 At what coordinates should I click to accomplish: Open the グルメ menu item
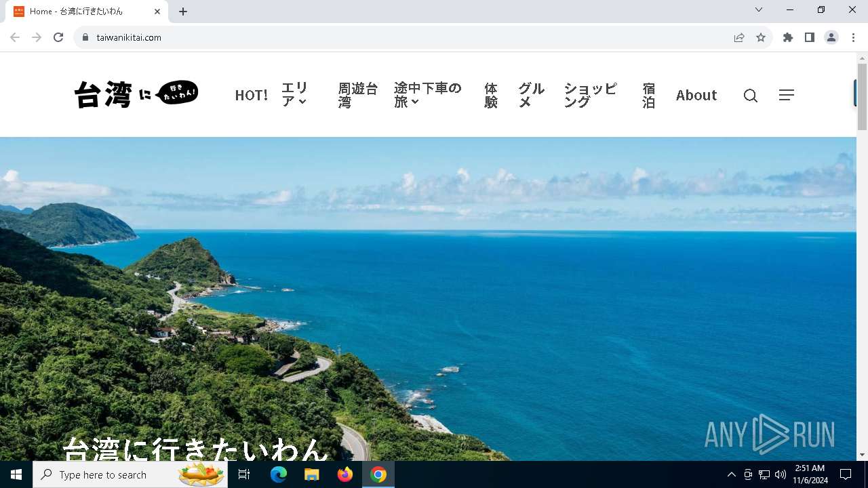pyautogui.click(x=532, y=95)
